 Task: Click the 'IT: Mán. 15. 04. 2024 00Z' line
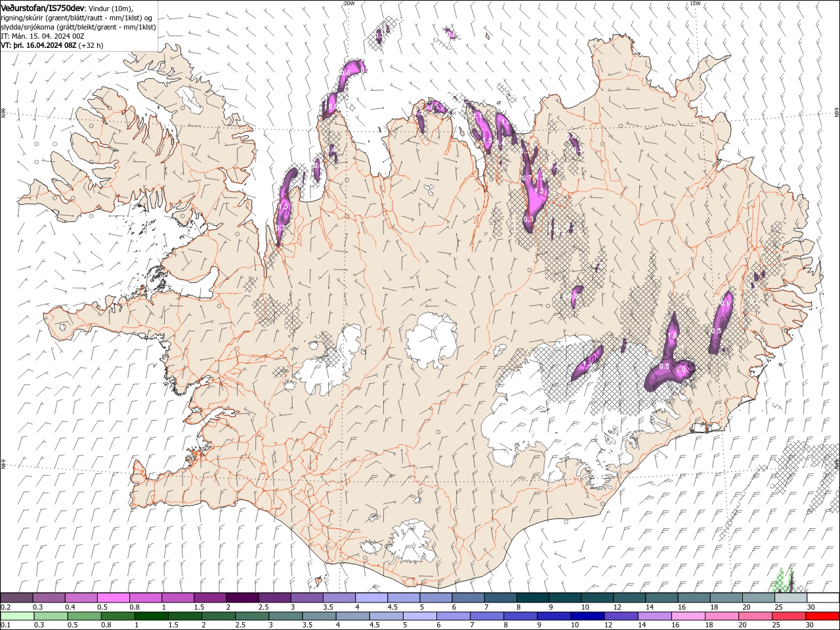[x=43, y=36]
